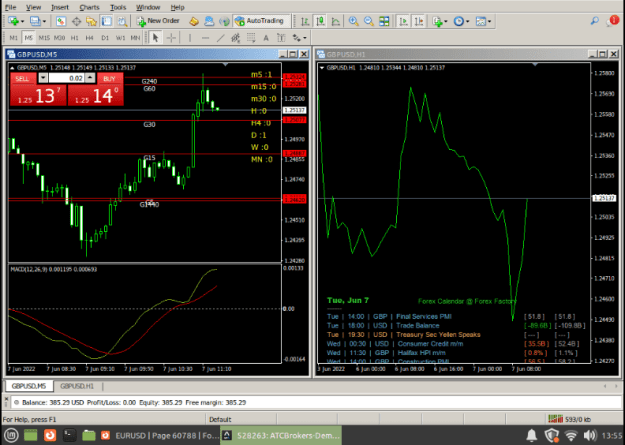The width and height of the screenshot is (625, 445).
Task: Zoom out on the chart
Action: coord(369,21)
